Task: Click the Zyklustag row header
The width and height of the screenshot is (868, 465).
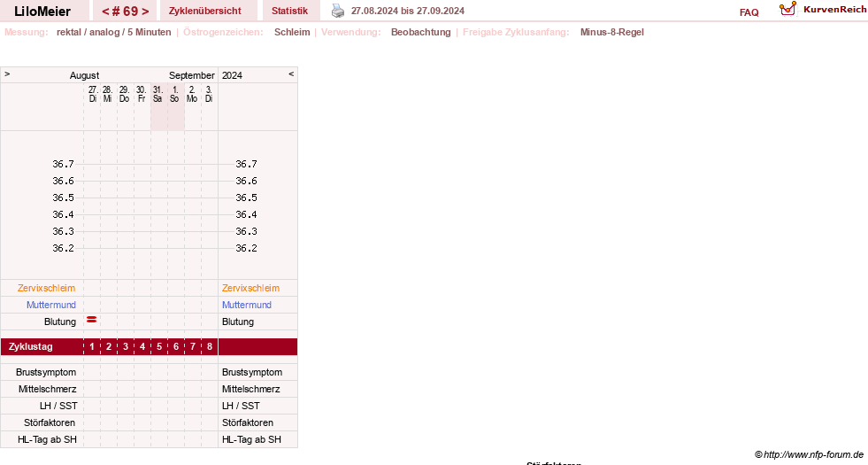Action: tap(31, 347)
